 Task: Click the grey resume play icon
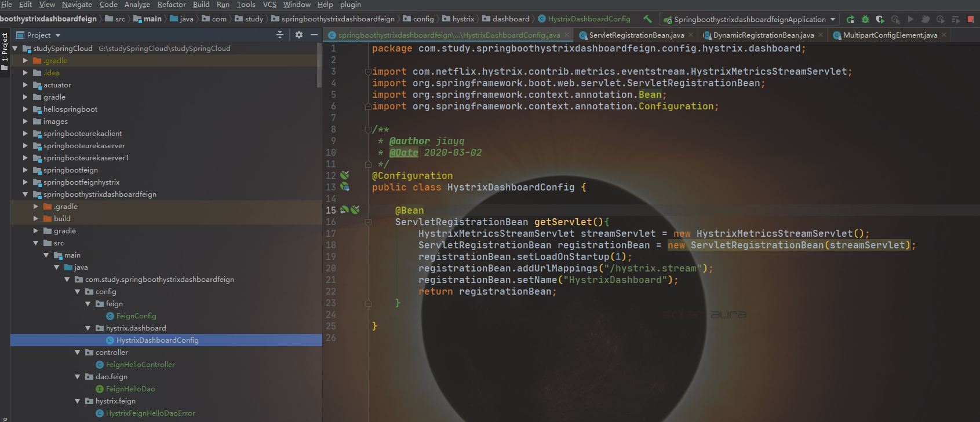click(x=910, y=19)
